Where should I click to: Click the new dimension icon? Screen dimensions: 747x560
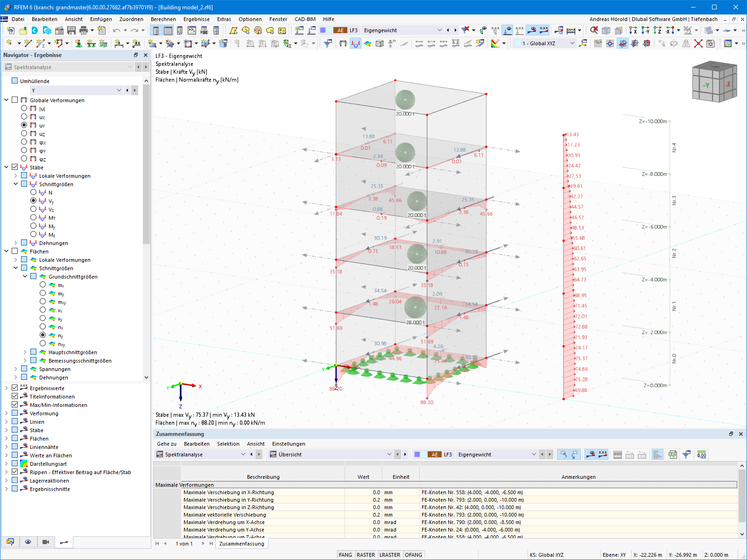pyautogui.click(x=119, y=43)
